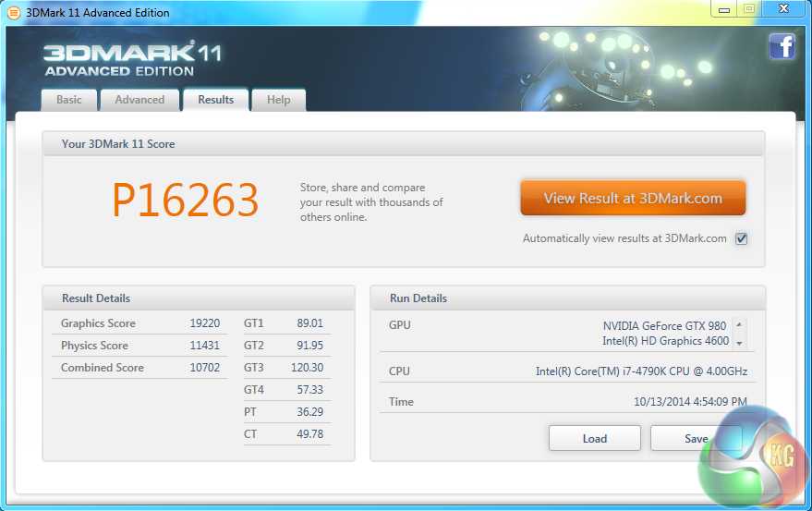Click the Graphics Score label
Screen dimensions: 812x511
pyautogui.click(x=99, y=323)
